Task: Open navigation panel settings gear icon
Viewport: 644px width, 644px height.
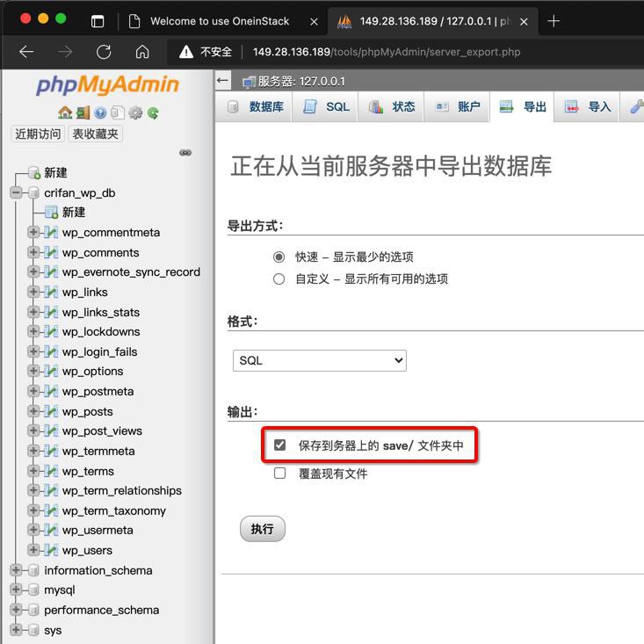Action: click(x=135, y=112)
